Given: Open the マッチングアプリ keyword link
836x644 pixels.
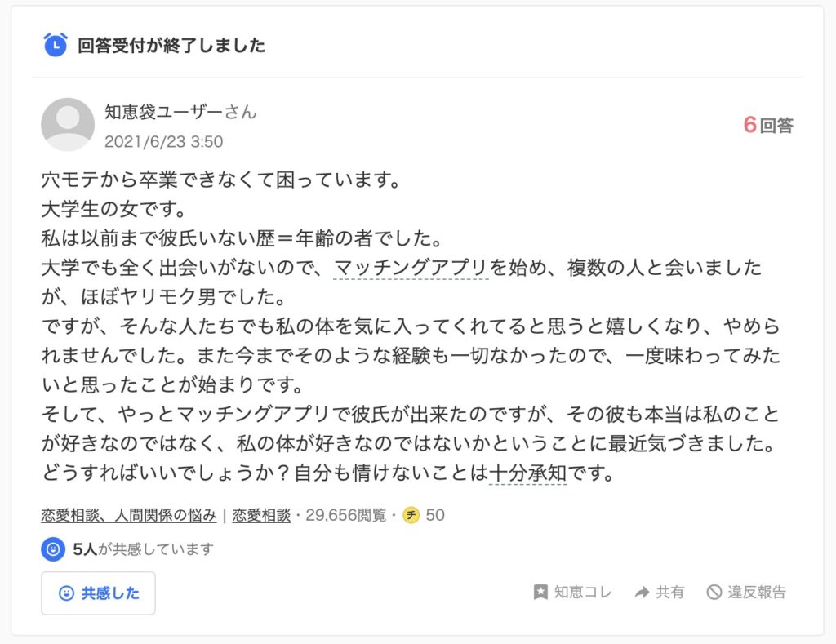Looking at the screenshot, I should click(411, 268).
